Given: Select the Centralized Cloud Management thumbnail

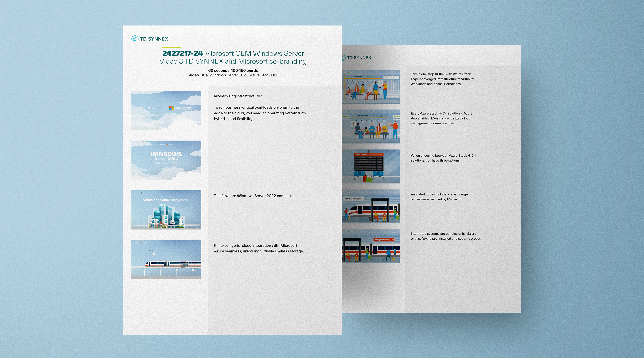Looking at the screenshot, I should 371,126.
